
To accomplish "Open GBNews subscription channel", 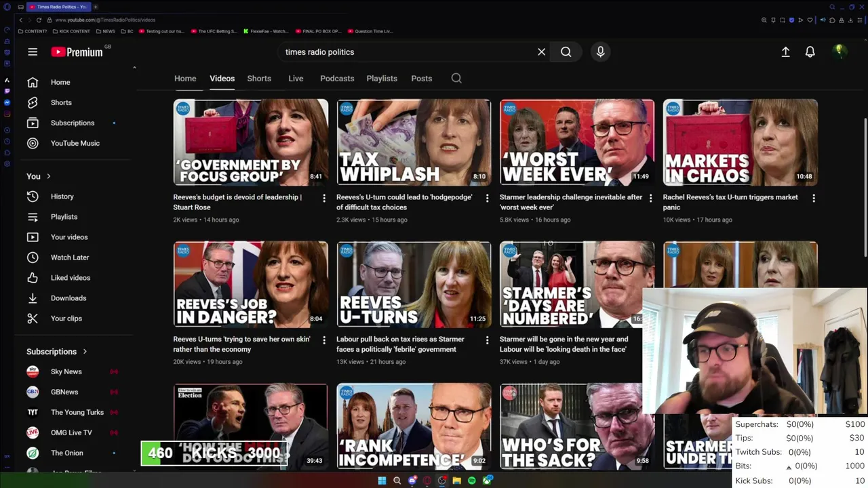I will click(64, 392).
